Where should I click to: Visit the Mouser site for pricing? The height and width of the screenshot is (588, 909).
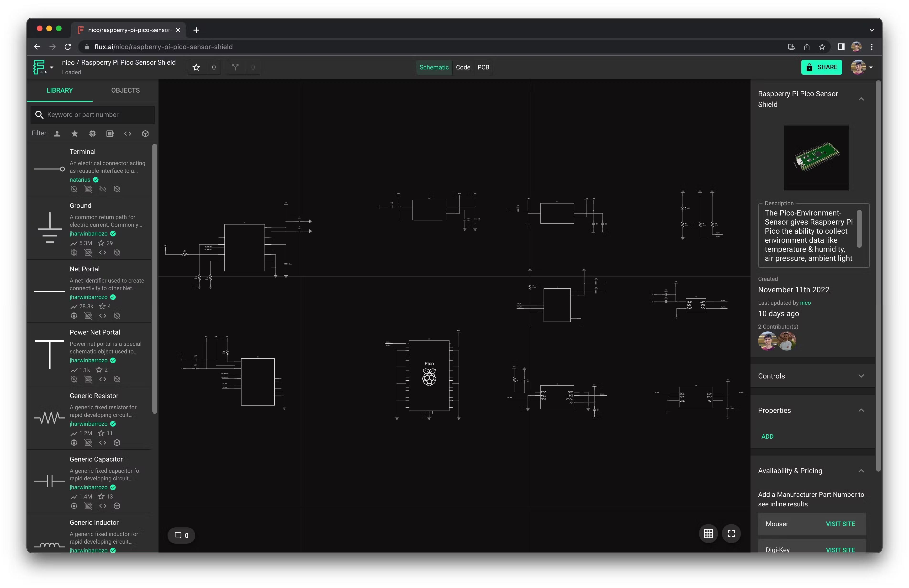(x=840, y=524)
